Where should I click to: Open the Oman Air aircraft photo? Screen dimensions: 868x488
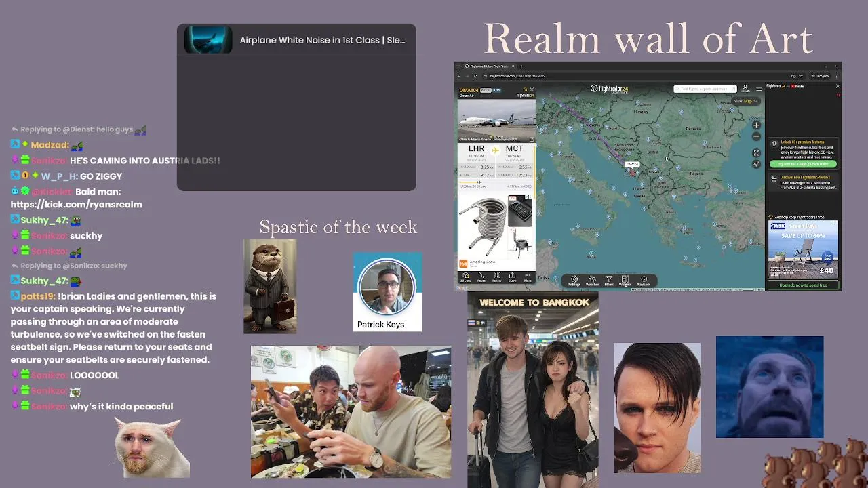[x=496, y=120]
